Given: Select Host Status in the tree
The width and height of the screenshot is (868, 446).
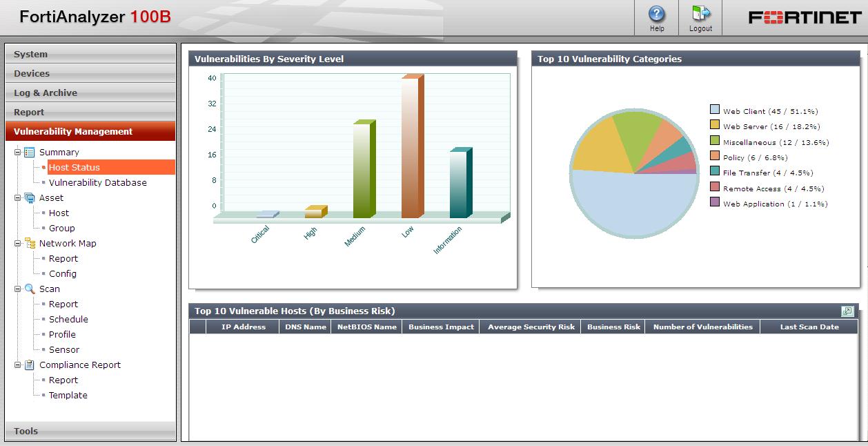Looking at the screenshot, I should (x=74, y=167).
